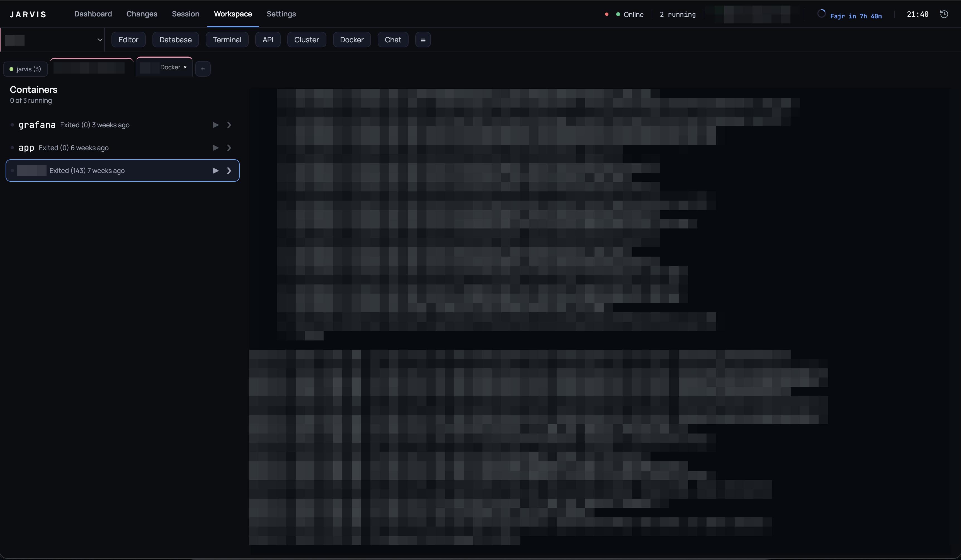This screenshot has width=961, height=560.
Task: Select the Workspace tab
Action: pyautogui.click(x=233, y=14)
